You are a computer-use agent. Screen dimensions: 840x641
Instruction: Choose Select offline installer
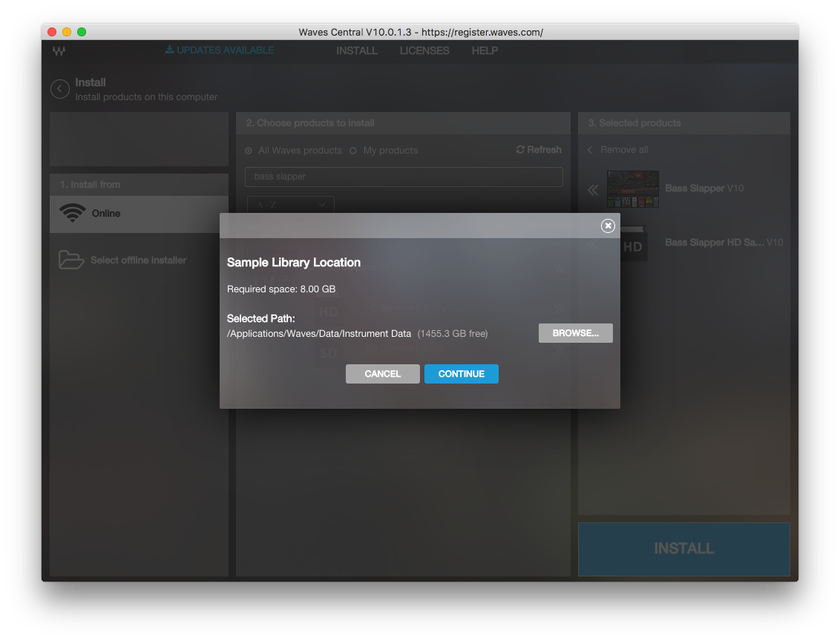[x=138, y=260]
